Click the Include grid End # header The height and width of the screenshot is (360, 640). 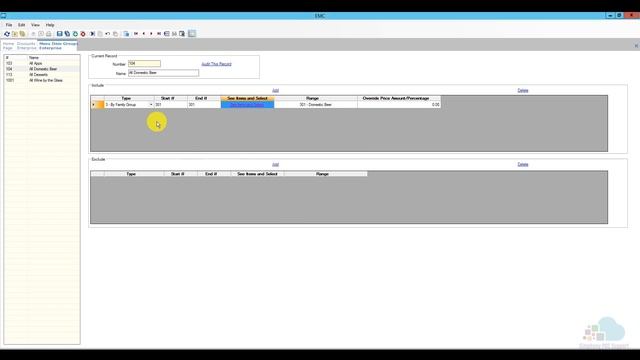point(204,98)
